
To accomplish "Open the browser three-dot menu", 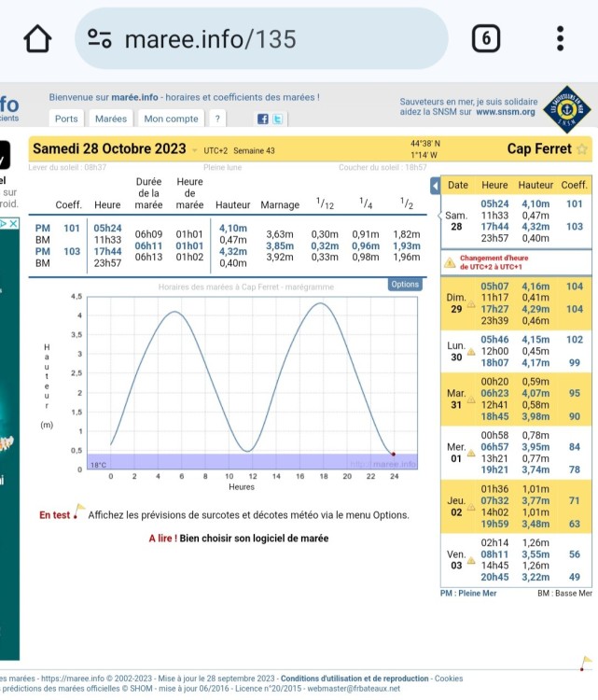I will 560,38.
